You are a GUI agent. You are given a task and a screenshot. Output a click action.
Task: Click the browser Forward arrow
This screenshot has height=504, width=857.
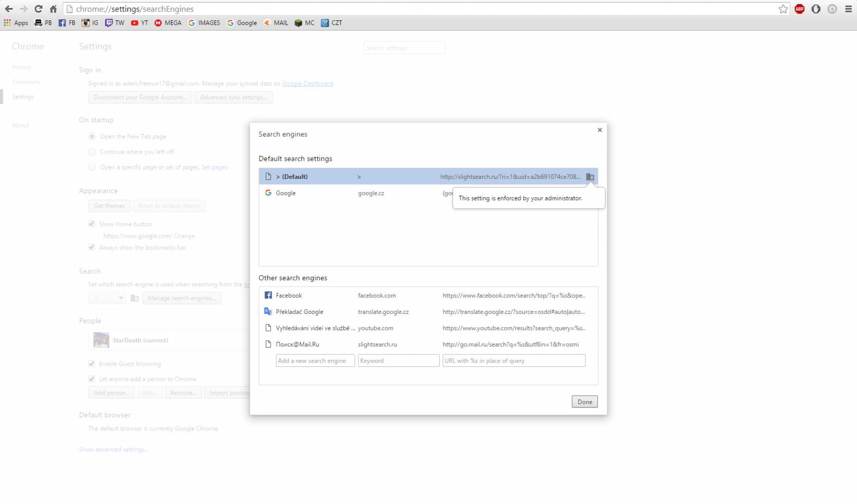click(x=24, y=9)
